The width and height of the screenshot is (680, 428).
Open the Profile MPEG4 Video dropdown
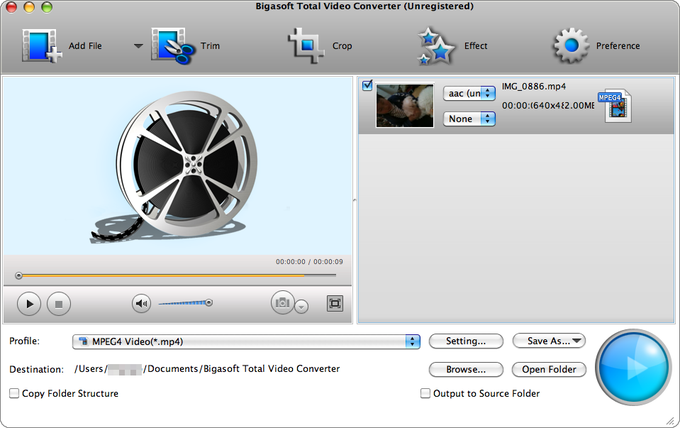coord(246,342)
